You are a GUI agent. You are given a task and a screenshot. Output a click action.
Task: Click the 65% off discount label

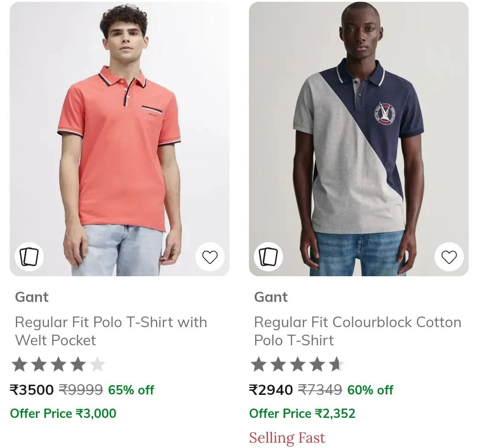(131, 390)
